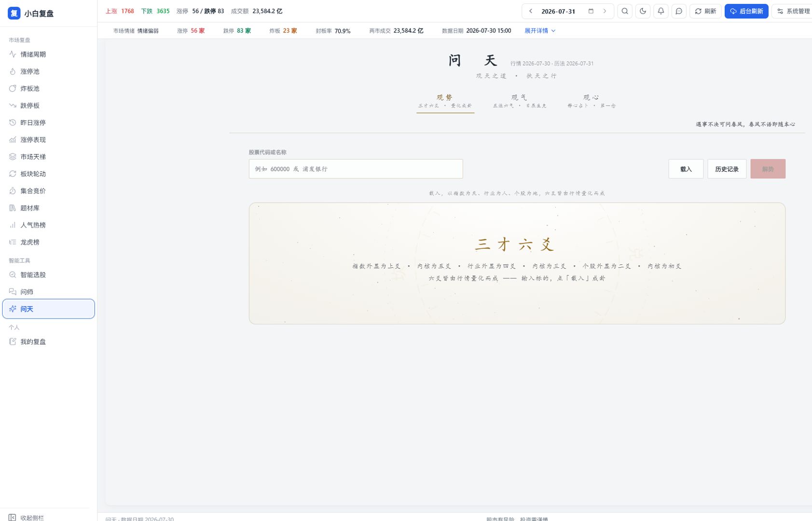Click 封板率 70.9% value
This screenshot has width=812, height=521.
point(333,31)
